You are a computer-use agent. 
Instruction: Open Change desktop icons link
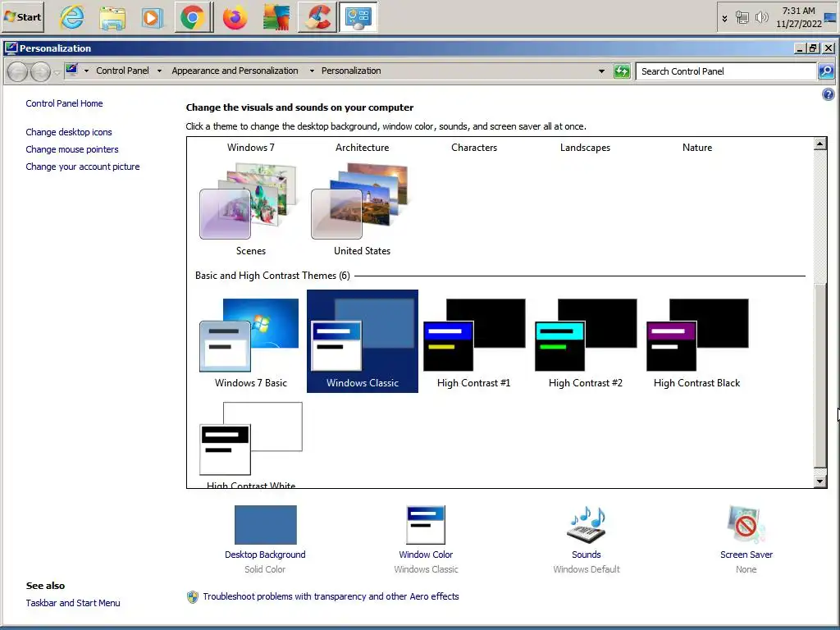click(x=69, y=132)
